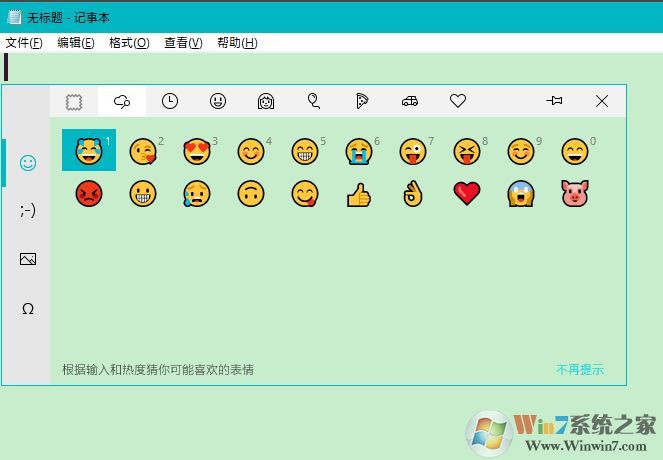Pick the winking tongue-out emoji numbered 7

point(413,151)
